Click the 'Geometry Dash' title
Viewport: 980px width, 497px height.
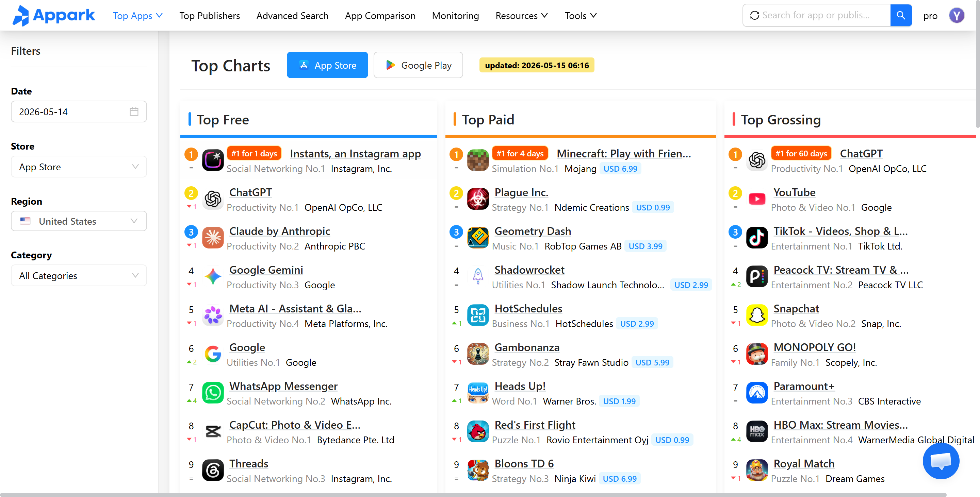click(533, 232)
